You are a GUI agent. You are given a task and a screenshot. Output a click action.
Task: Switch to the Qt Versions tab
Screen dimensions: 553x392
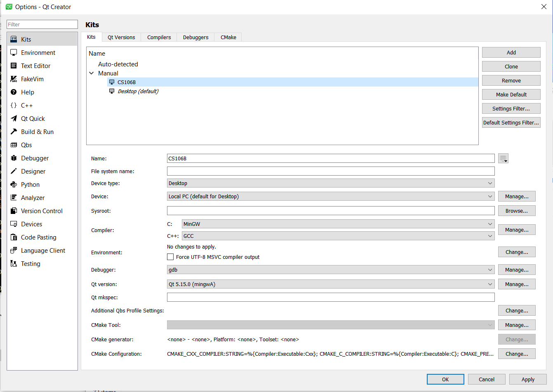[x=121, y=37]
